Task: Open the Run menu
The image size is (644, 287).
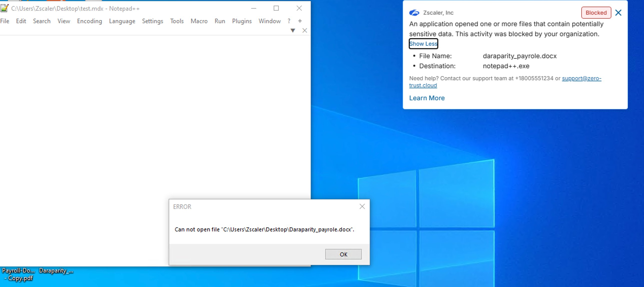Action: pyautogui.click(x=220, y=21)
